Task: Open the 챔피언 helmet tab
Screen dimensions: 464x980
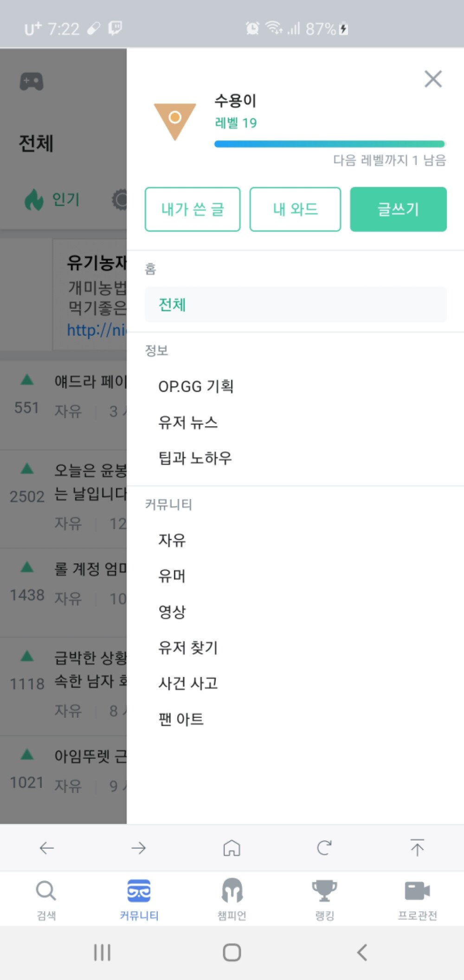Action: click(x=232, y=899)
